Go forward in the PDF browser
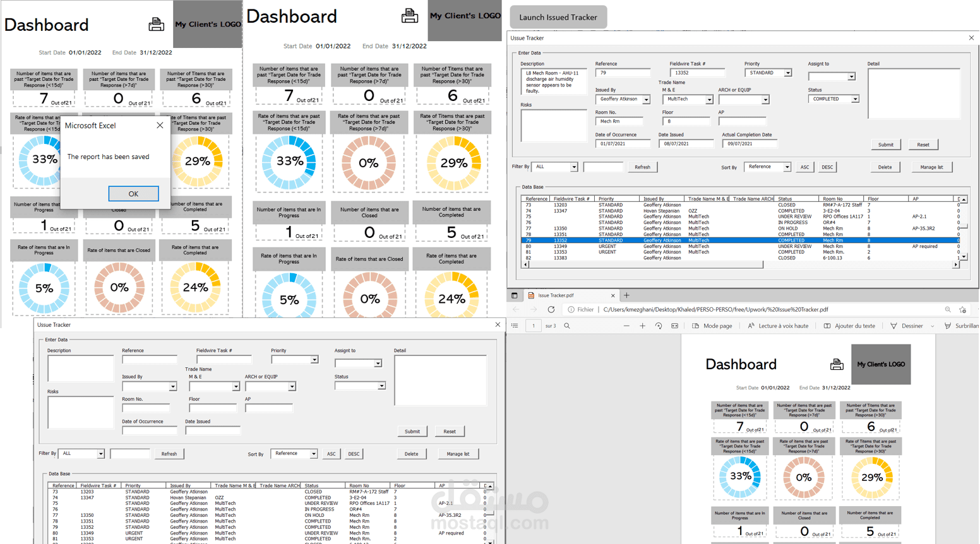 point(534,310)
